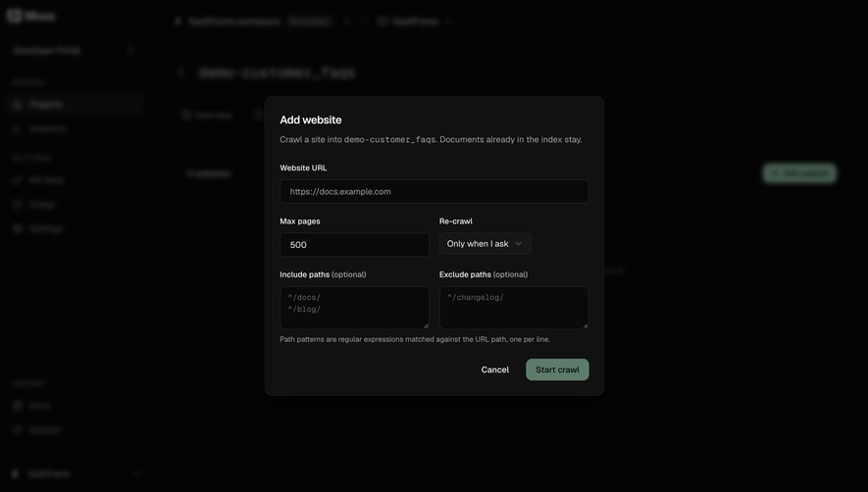The width and height of the screenshot is (868, 492).
Task: Open Settings in the dimmed sidebar
Action: click(x=74, y=228)
